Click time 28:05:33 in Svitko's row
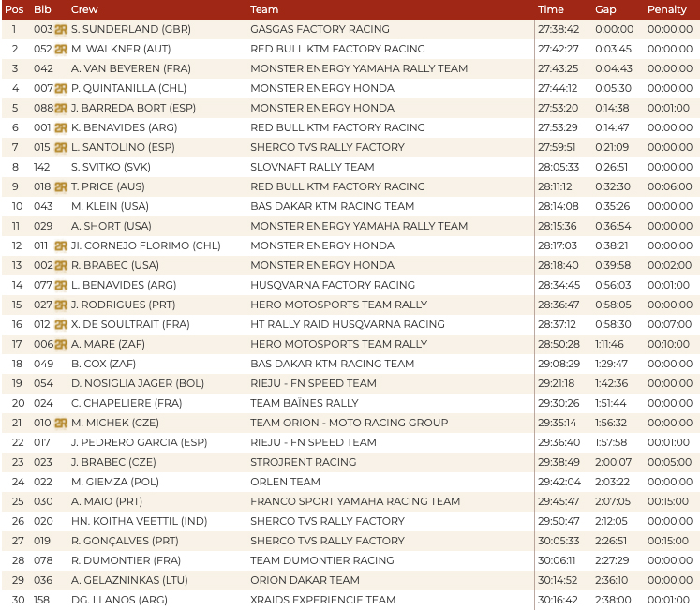Viewport: 700px width, 610px height. click(x=559, y=167)
